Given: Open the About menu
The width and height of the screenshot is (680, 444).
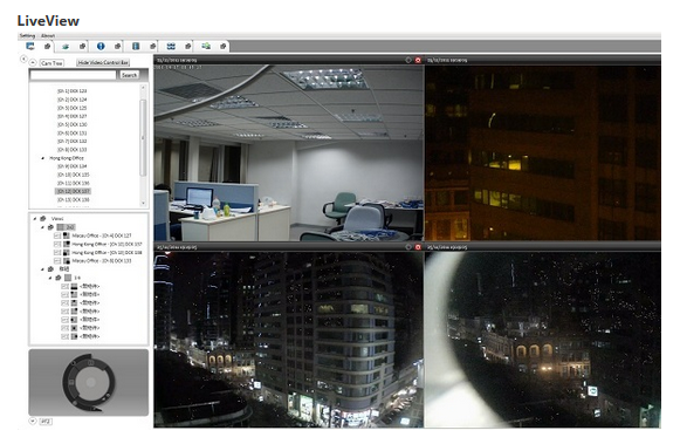Looking at the screenshot, I should [48, 35].
